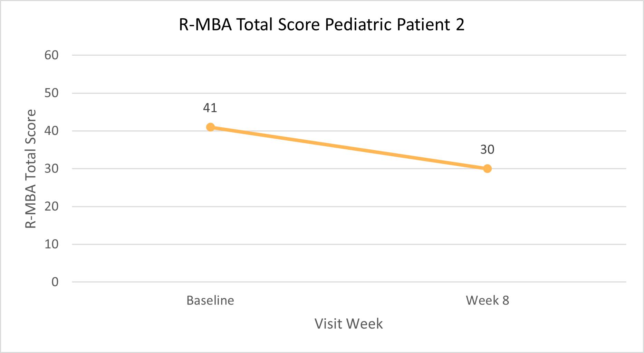Select the data label "41"
This screenshot has width=644, height=353.
pyautogui.click(x=210, y=108)
